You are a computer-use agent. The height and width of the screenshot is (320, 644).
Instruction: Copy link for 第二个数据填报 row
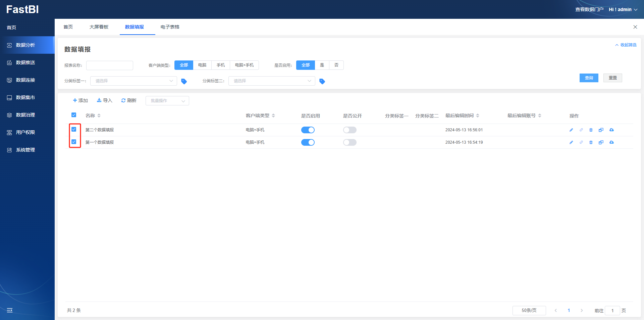click(581, 130)
